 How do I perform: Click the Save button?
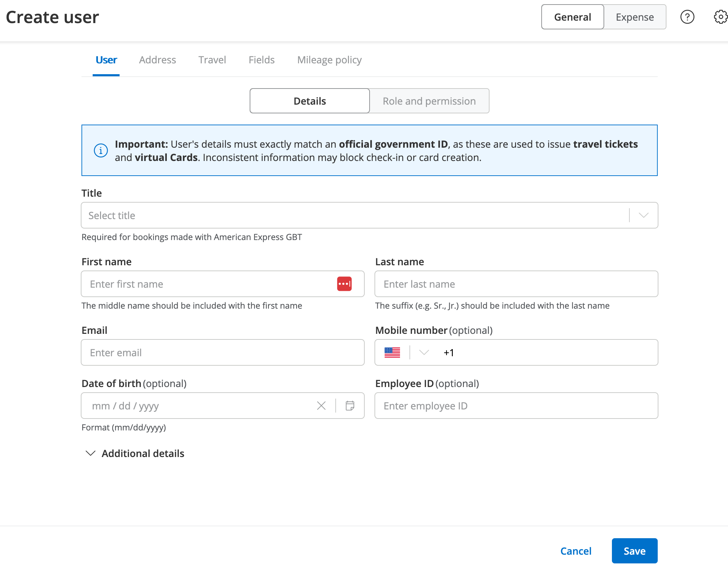(634, 551)
